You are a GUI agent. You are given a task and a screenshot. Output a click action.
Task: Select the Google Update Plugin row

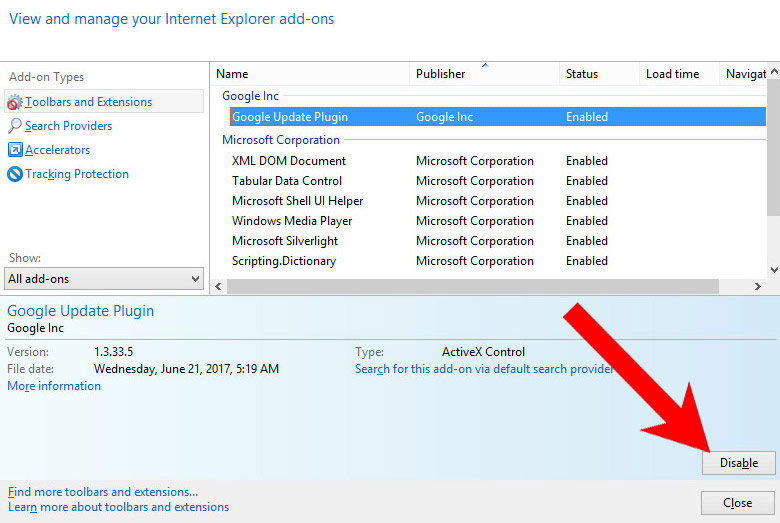pos(497,117)
